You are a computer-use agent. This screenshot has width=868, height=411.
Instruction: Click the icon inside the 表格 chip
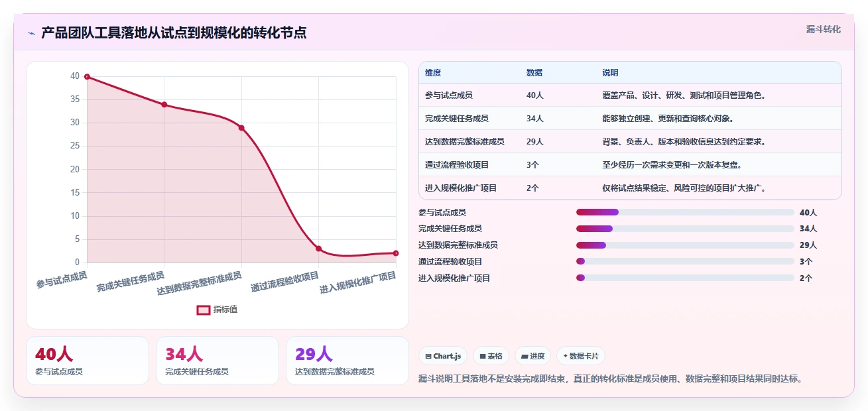(x=483, y=357)
